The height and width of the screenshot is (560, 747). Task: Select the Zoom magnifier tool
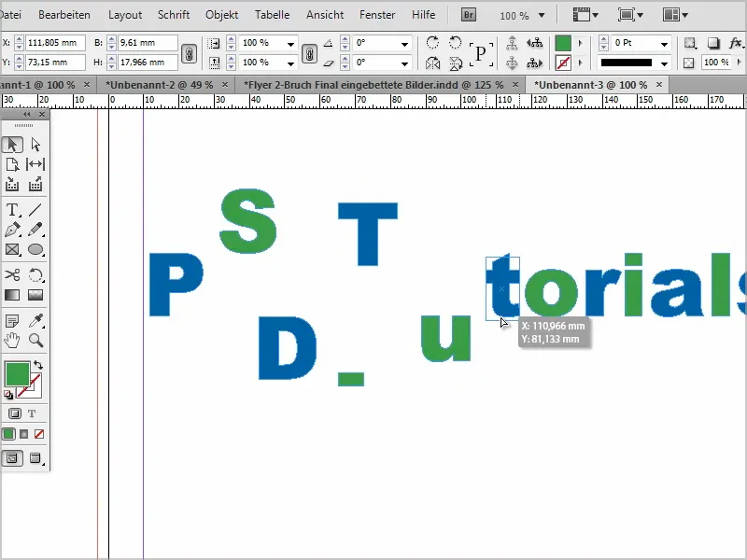tap(35, 340)
